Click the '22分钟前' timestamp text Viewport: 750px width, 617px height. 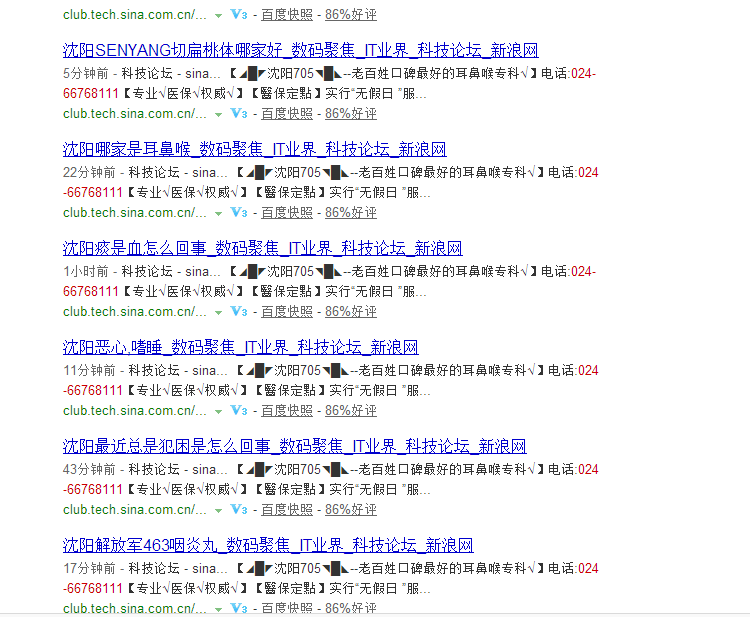(x=89, y=172)
